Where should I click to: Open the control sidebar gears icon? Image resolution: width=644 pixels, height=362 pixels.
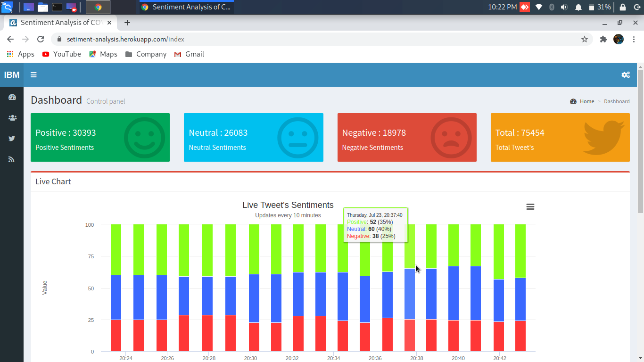[x=626, y=75]
